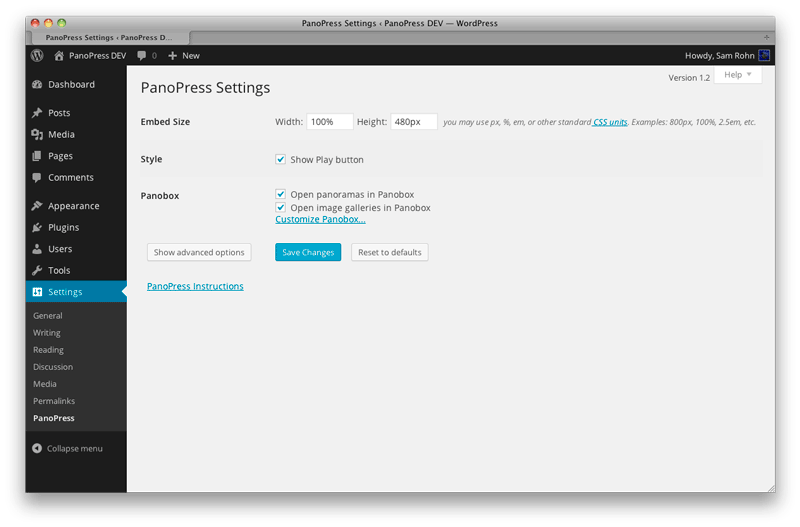Screen dimensions: 800x527
Task: Click the Pages icon in sidebar
Action: click(37, 156)
